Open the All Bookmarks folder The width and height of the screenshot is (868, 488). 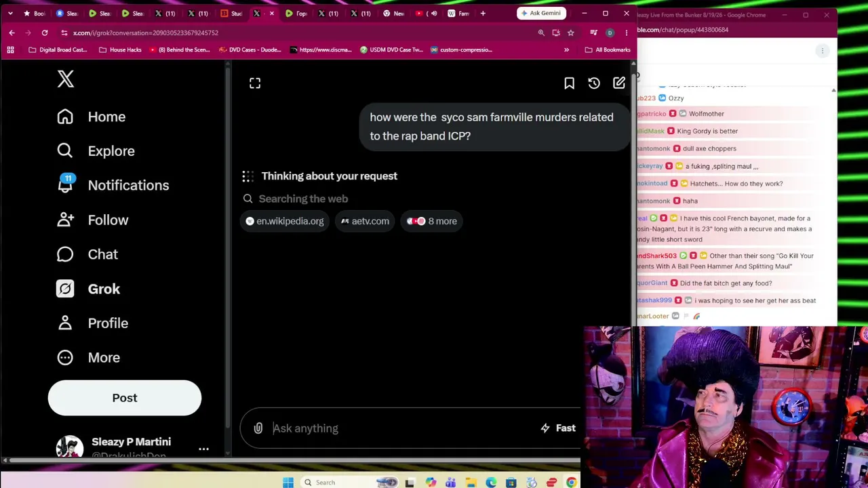(x=608, y=49)
